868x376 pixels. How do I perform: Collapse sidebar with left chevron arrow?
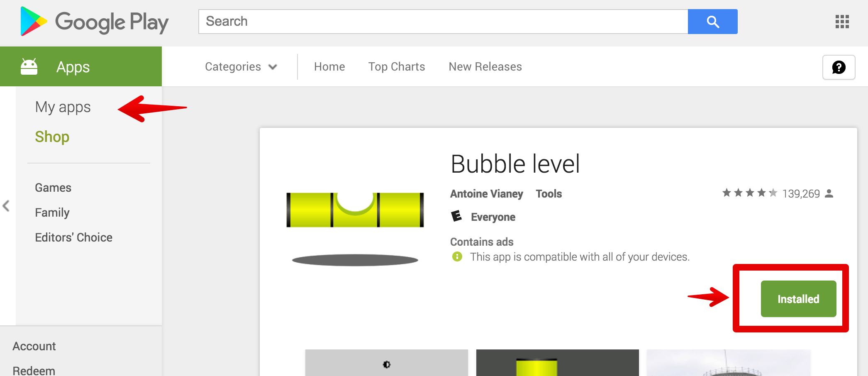[6, 206]
